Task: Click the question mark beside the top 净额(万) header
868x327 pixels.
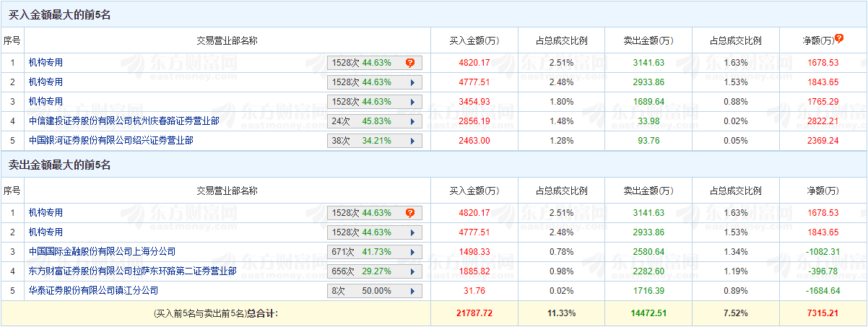Action: pos(838,38)
